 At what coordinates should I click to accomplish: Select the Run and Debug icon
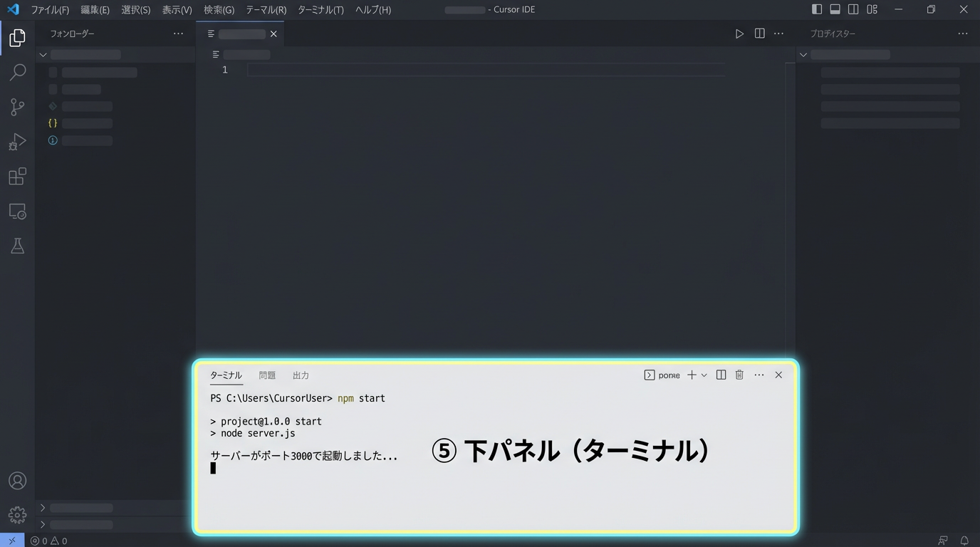17,141
